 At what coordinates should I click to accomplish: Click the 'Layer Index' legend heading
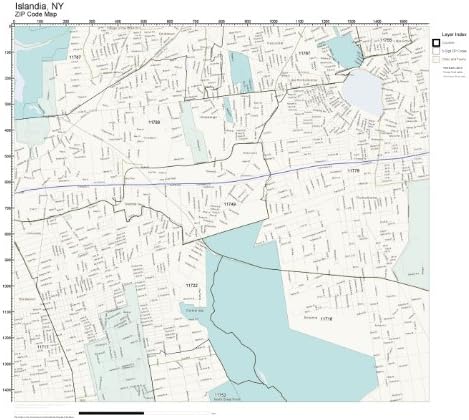pos(453,34)
